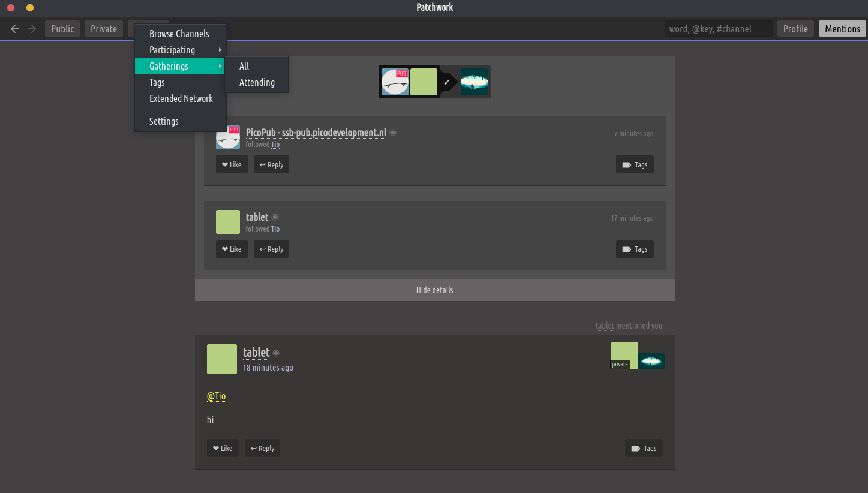Switch to the Private feed

(x=104, y=29)
